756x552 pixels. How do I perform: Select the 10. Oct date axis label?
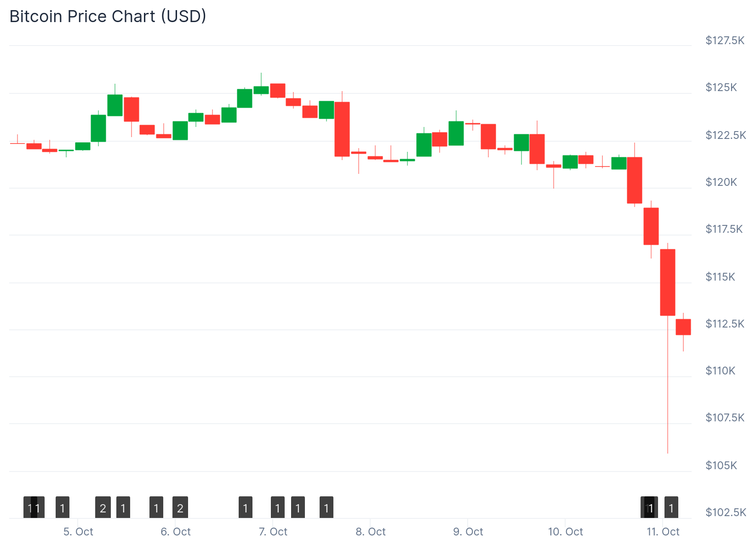click(x=565, y=532)
